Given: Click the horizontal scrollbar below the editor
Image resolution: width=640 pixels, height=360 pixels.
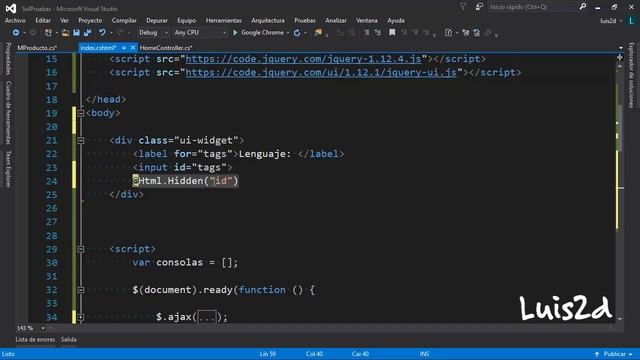Looking at the screenshot, I should coord(331,328).
